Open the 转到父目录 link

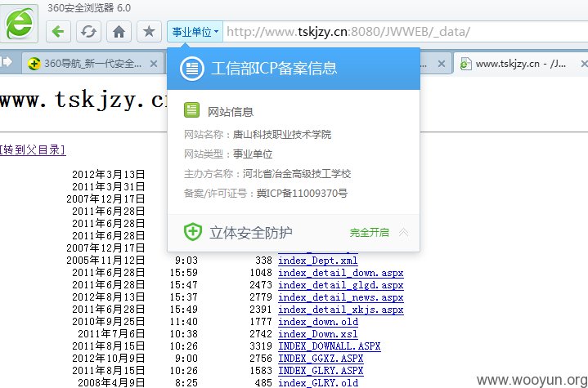(33, 149)
